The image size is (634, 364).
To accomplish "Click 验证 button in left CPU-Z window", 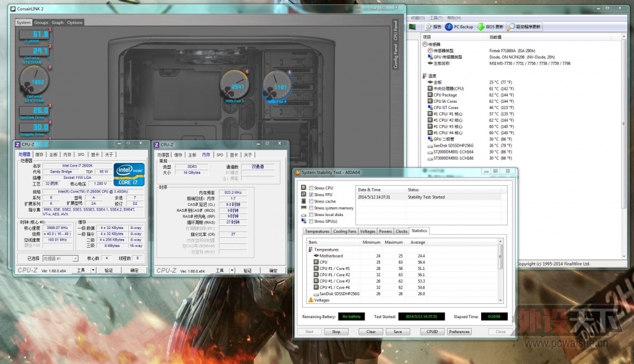I will point(109,270).
